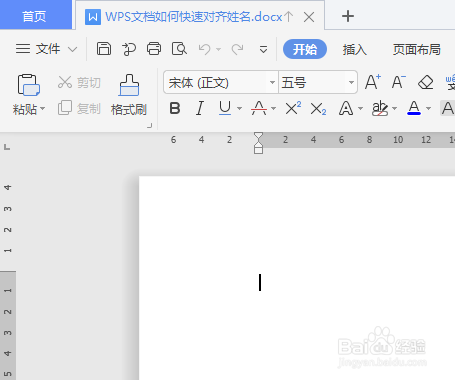Toggle Strikethrough formatting
This screenshot has height=380, width=455.
point(259,108)
